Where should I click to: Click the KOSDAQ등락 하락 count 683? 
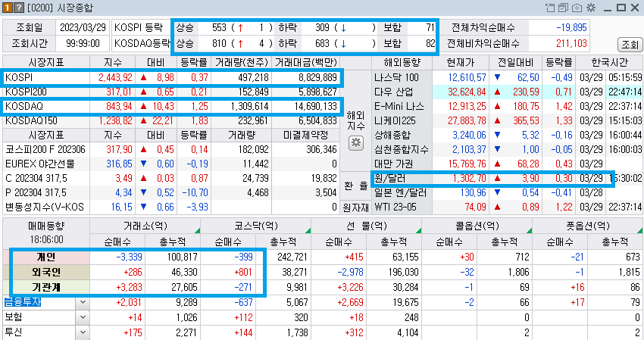click(x=323, y=43)
